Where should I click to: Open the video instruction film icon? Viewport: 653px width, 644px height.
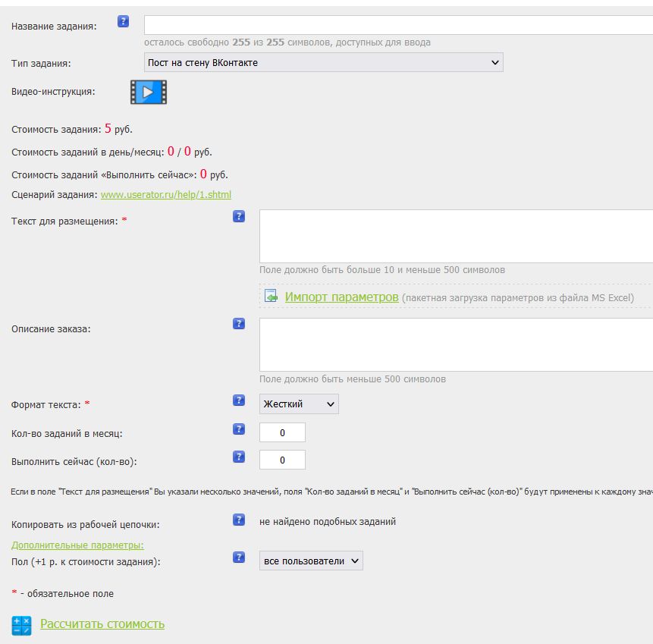[x=148, y=92]
